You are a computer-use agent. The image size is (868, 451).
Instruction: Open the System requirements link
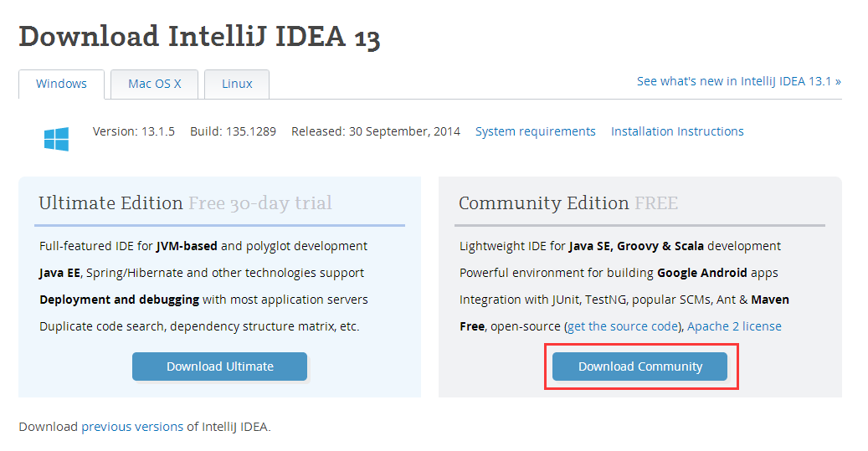tap(535, 131)
